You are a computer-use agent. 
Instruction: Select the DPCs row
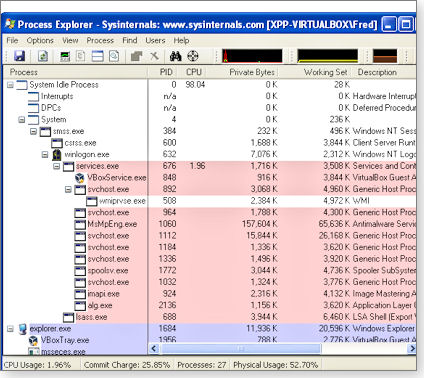click(x=209, y=108)
